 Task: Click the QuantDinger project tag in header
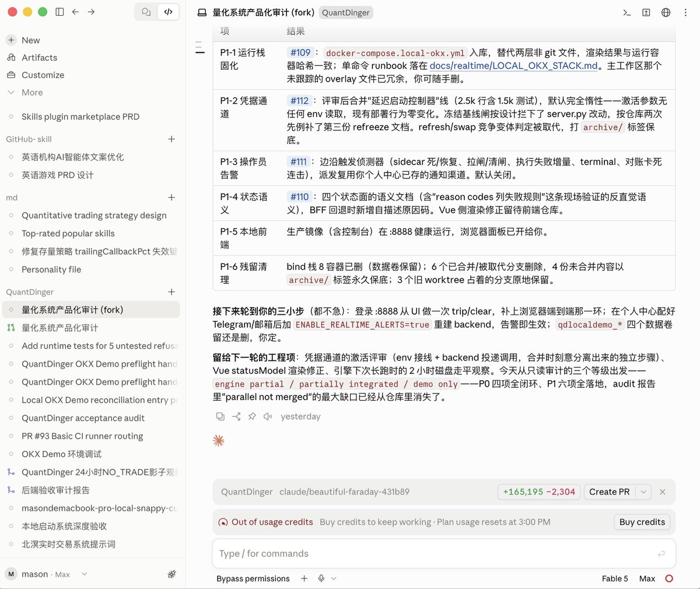[x=346, y=12]
